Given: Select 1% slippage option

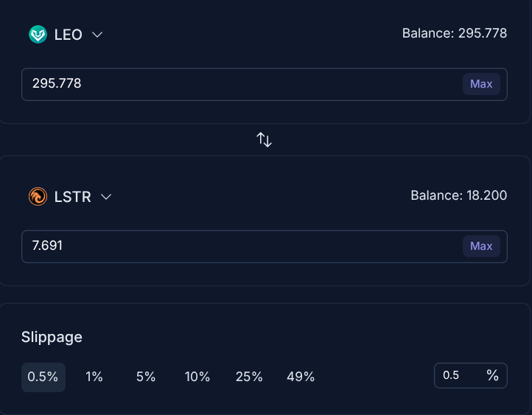Looking at the screenshot, I should (94, 377).
